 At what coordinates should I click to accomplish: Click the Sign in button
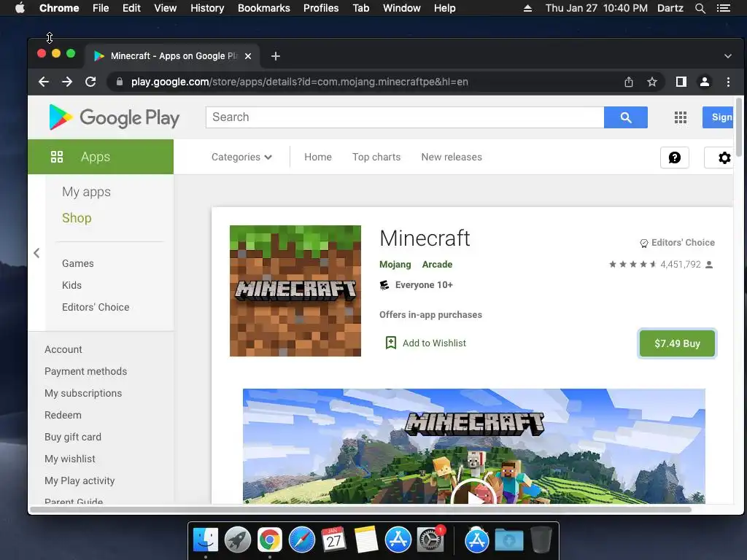pyautogui.click(x=719, y=117)
